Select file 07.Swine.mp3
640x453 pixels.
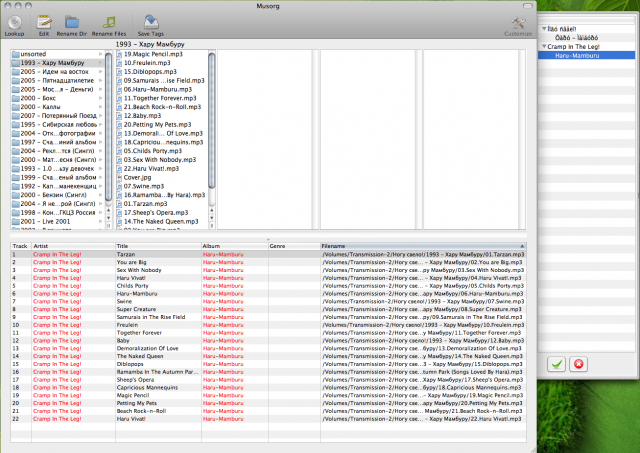tap(162, 186)
